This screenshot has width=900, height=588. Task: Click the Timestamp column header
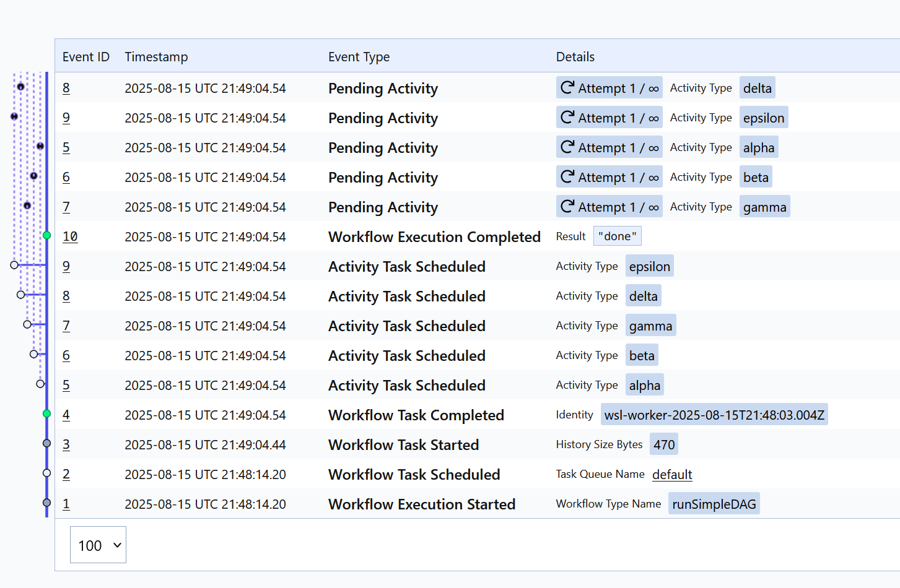[x=156, y=57]
